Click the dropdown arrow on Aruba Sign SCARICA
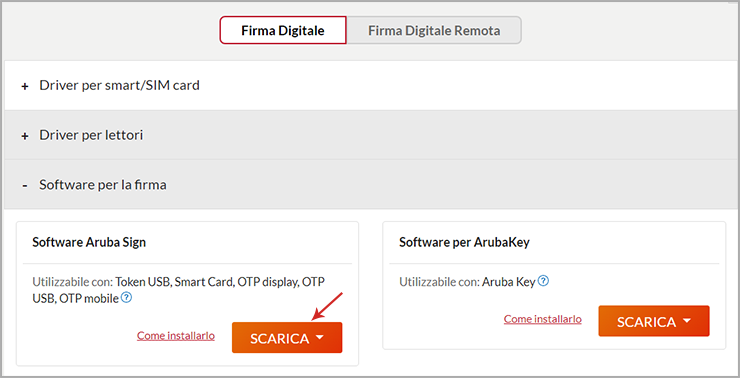 pos(320,337)
